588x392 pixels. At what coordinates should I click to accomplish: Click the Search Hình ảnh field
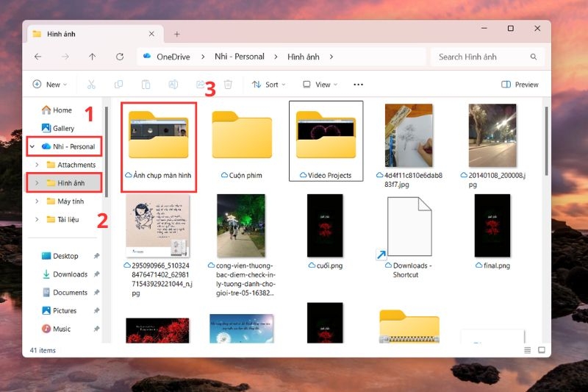[x=487, y=57]
